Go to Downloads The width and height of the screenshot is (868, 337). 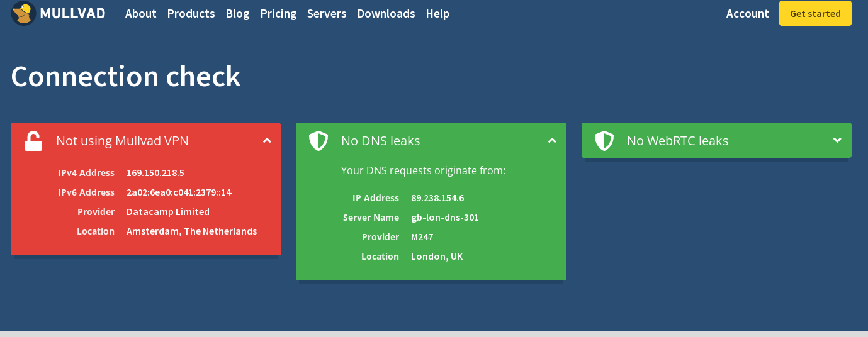click(386, 13)
